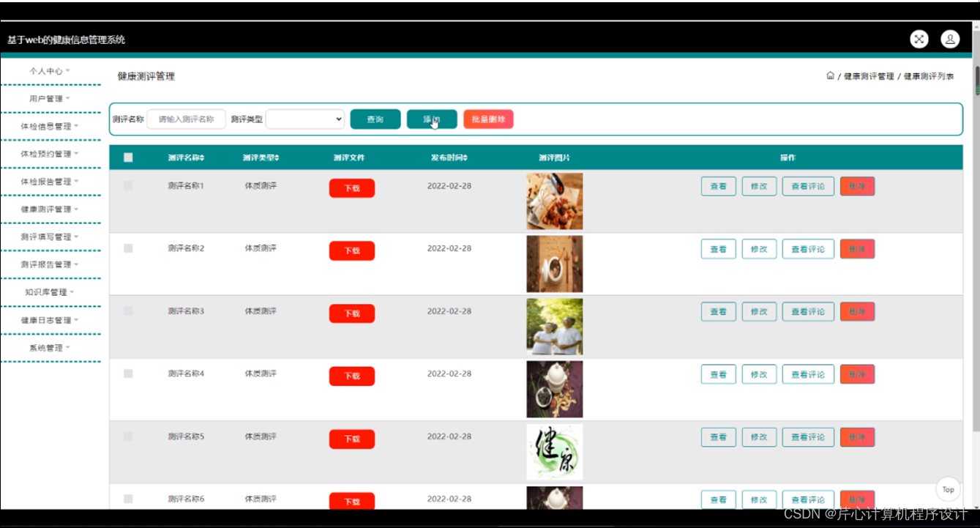Screen dimensions: 980x528
Task: Open the 测评类型 dropdown filter
Action: tap(305, 119)
